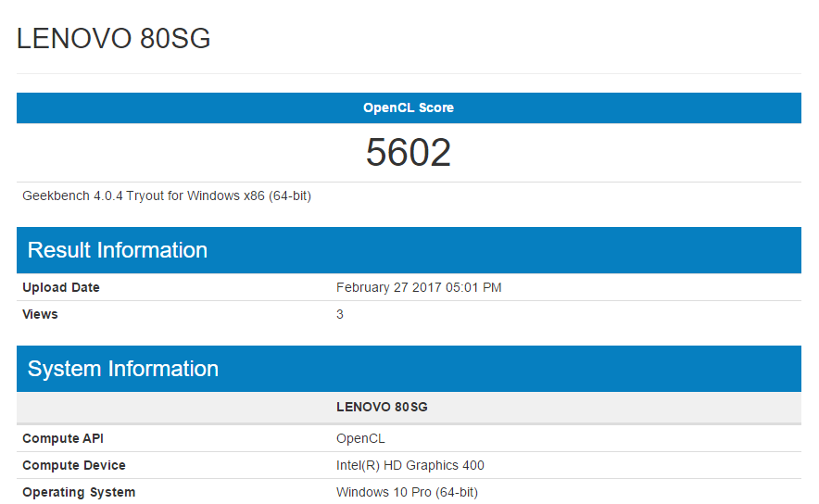Image resolution: width=819 pixels, height=504 pixels.
Task: Select the Compute API row label
Action: point(63,438)
